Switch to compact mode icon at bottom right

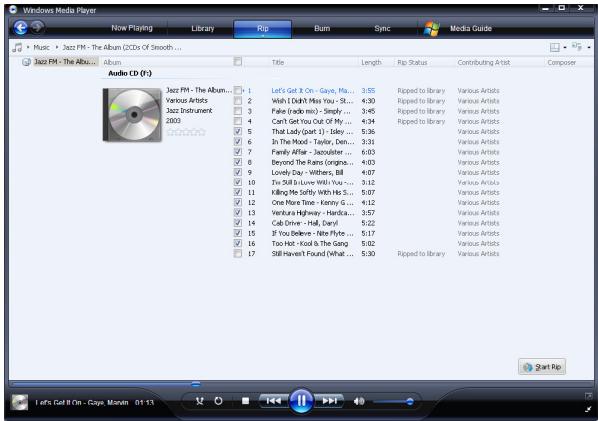tap(588, 409)
